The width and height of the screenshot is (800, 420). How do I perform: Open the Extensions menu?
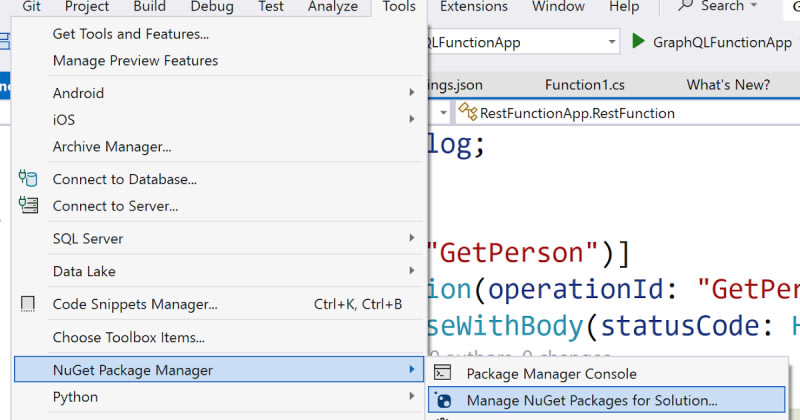point(473,7)
